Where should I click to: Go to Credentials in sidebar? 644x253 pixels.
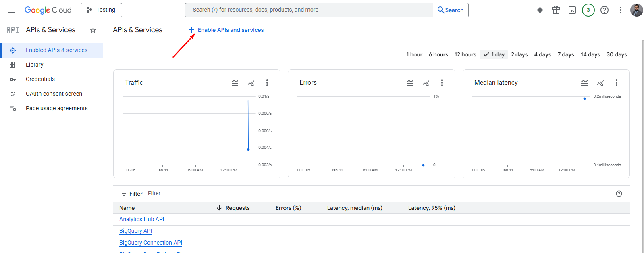click(40, 79)
